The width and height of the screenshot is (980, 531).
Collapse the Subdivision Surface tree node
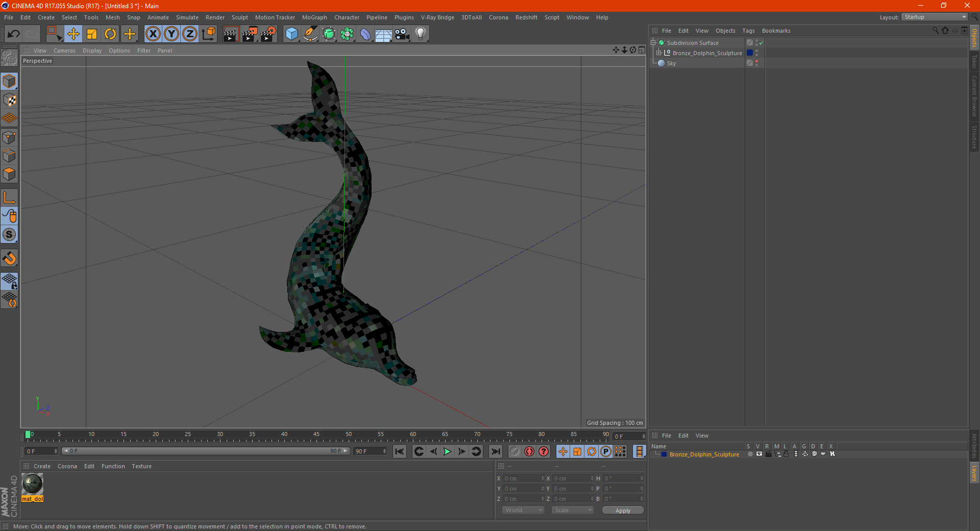(653, 43)
